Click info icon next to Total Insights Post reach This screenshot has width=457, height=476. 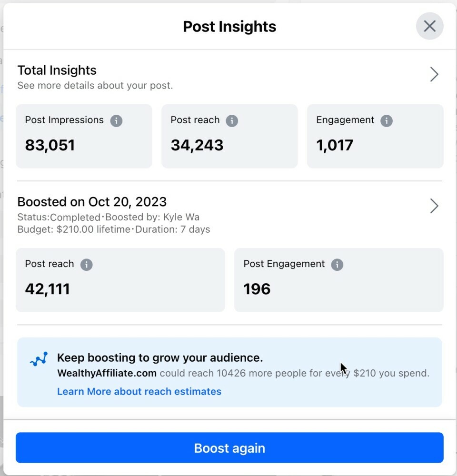click(x=232, y=120)
